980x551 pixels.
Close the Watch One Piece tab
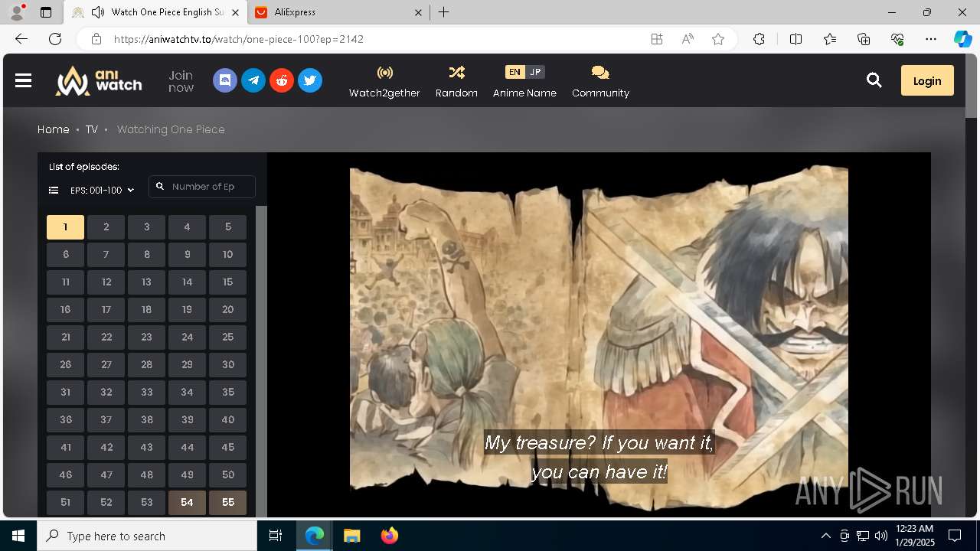point(235,12)
